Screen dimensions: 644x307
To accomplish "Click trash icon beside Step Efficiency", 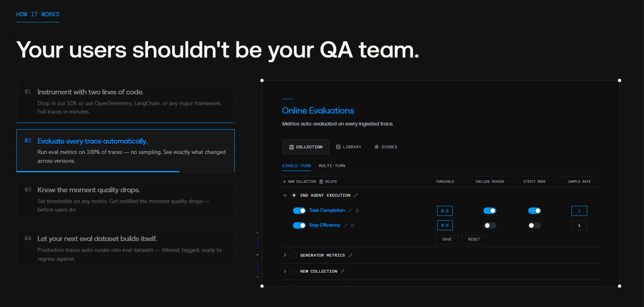I will point(353,225).
